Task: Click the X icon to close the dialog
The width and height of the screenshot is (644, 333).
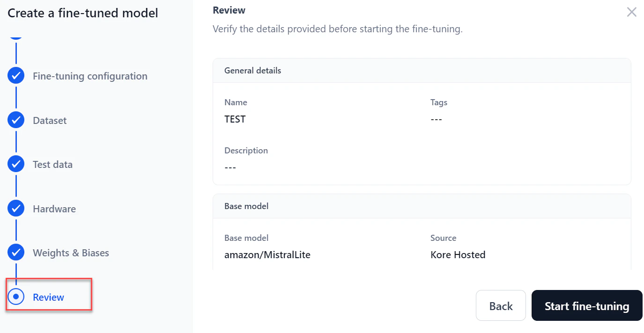Action: 631,12
